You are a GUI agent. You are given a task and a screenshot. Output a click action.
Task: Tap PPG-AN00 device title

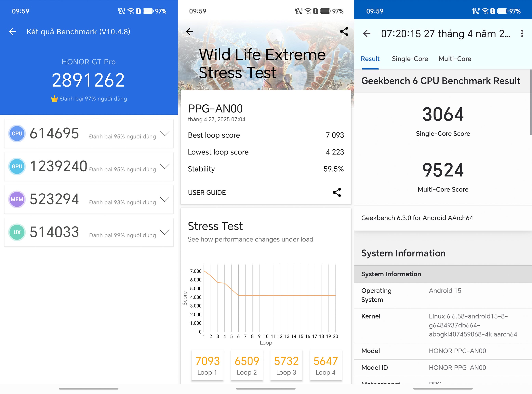coord(215,109)
